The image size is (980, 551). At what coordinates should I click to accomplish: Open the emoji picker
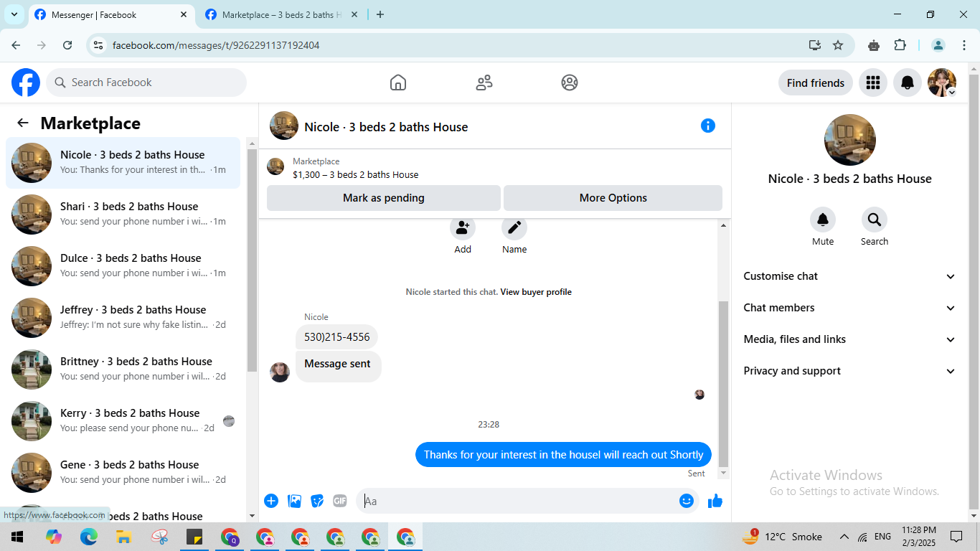point(687,501)
